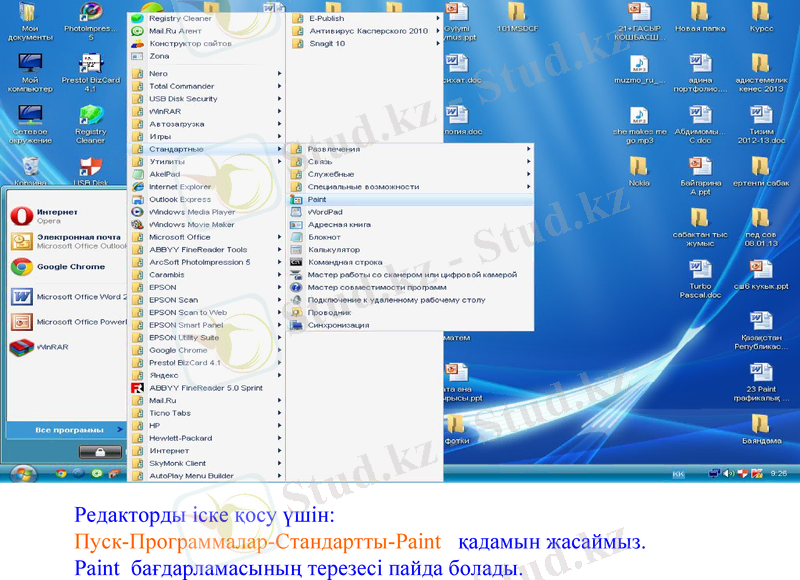Open the Новая папка desktop folder
The image size is (800, 580).
pyautogui.click(x=700, y=18)
